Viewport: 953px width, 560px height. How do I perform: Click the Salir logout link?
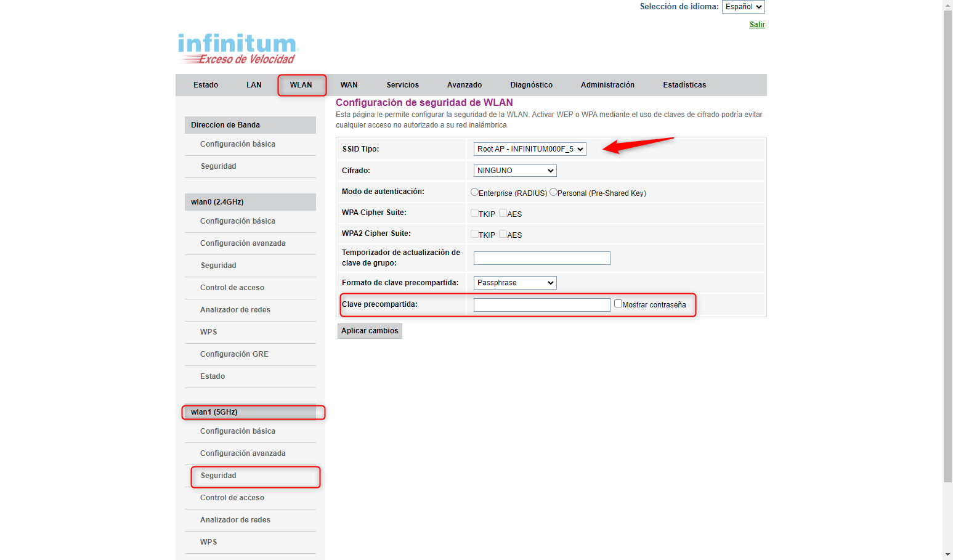coord(757,25)
